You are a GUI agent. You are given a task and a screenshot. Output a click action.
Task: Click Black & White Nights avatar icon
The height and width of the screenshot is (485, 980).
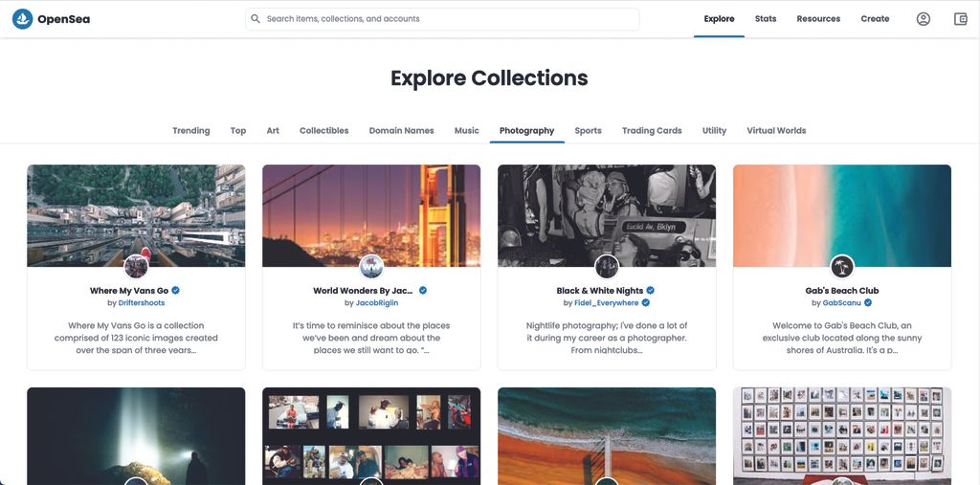607,266
